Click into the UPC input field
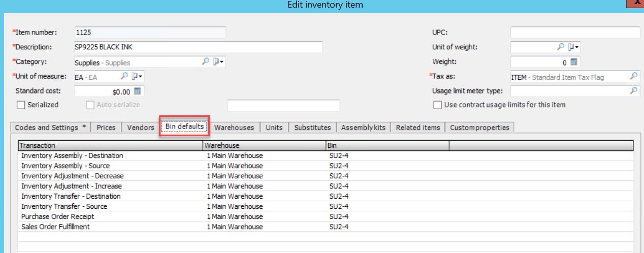The height and width of the screenshot is (253, 644). pos(575,33)
